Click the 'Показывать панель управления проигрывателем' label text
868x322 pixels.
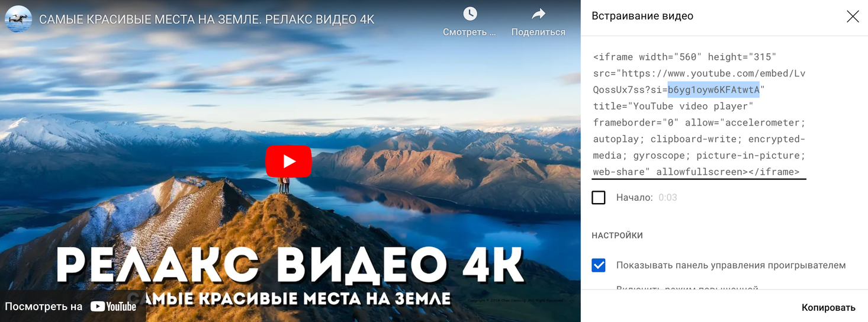[x=731, y=265]
